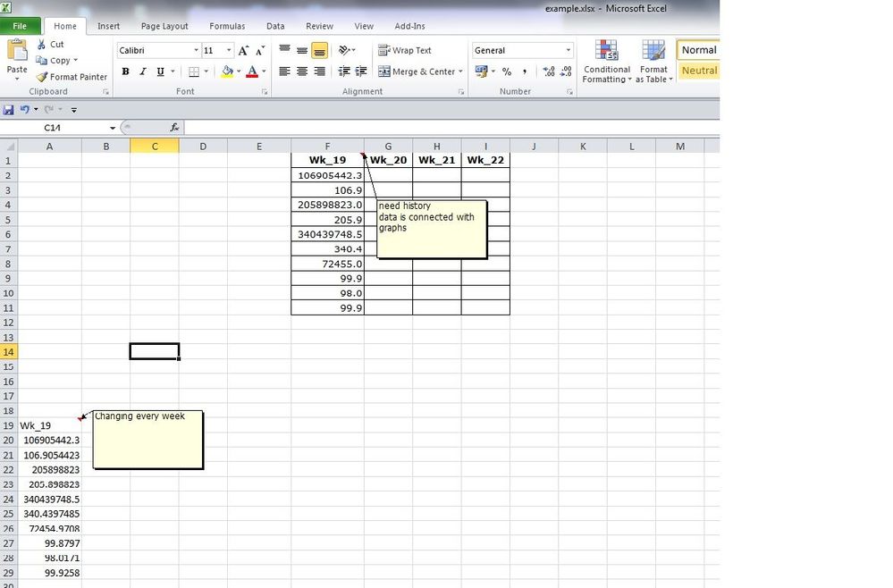Click the Paste clipboard icon
893x588 pixels.
pos(17,51)
